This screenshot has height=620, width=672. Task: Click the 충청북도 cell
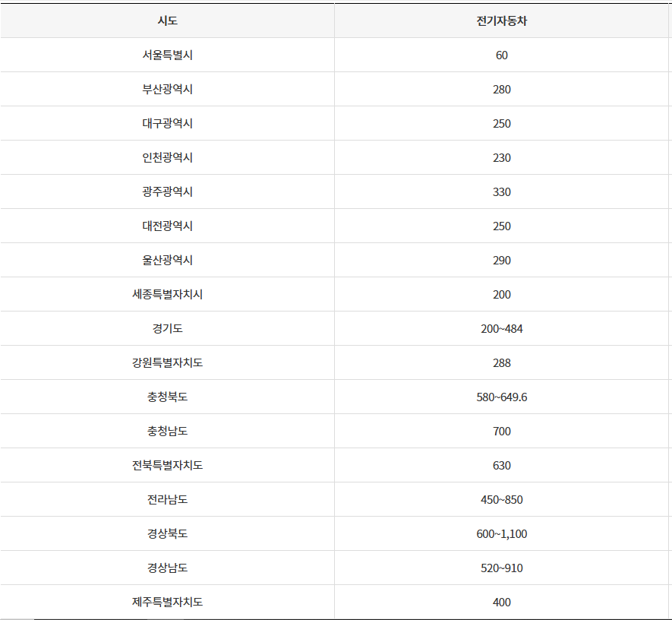(x=168, y=397)
